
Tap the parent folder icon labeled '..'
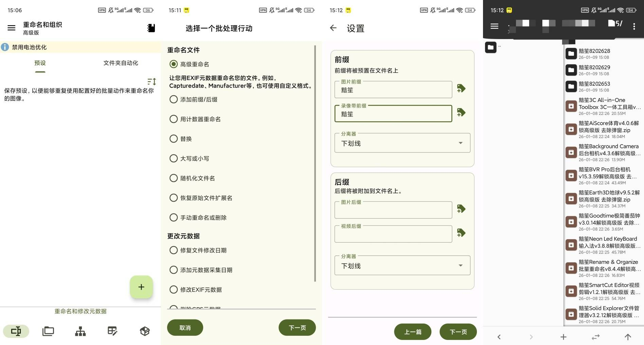(491, 47)
